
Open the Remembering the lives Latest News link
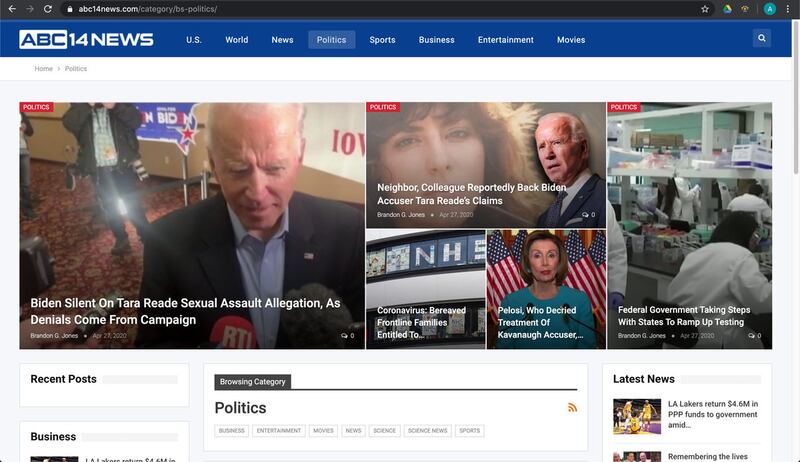[708, 456]
